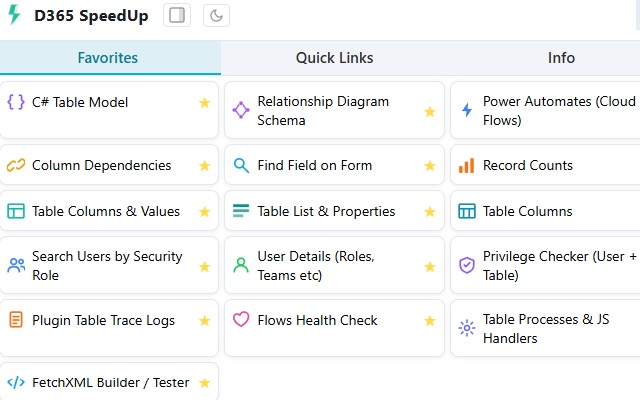Screen dimensions: 640x400
Task: Click the Column Dependencies chain link icon
Action: pyautogui.click(x=16, y=165)
